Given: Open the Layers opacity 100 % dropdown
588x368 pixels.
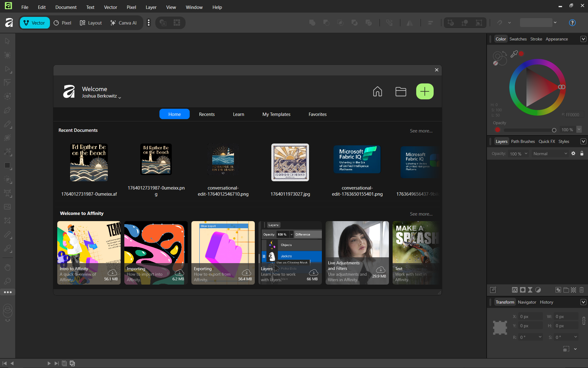Looking at the screenshot, I should click(518, 154).
